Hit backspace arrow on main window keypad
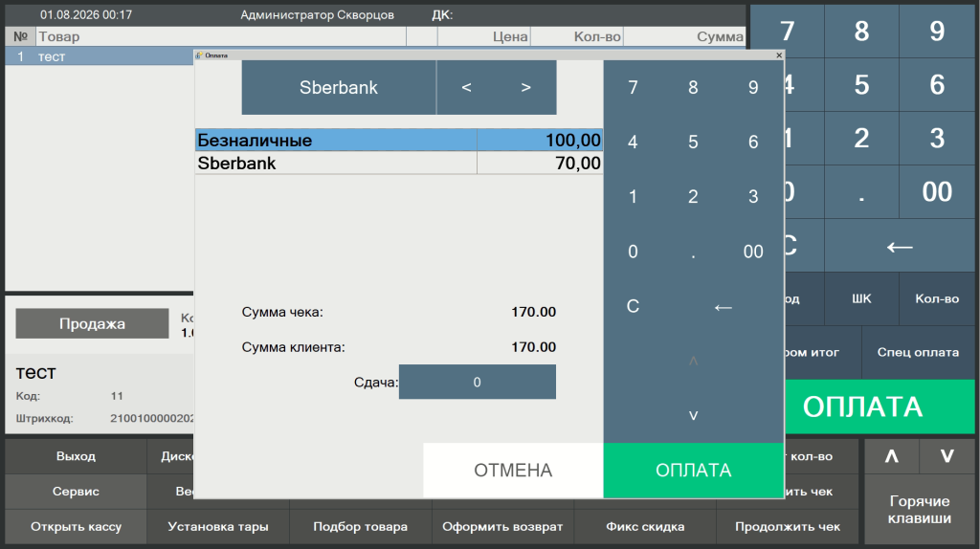This screenshot has height=549, width=980. 900,246
